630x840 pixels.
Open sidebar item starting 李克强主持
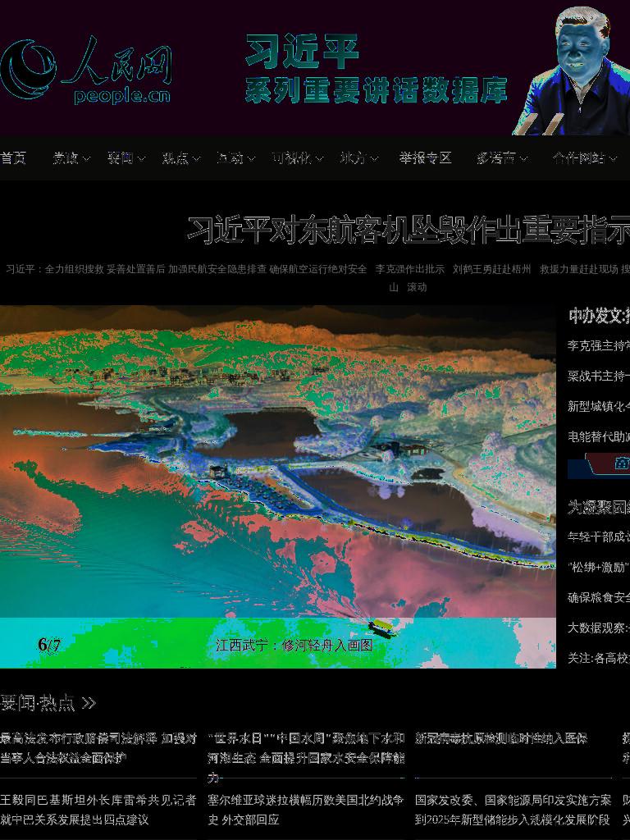click(x=599, y=346)
